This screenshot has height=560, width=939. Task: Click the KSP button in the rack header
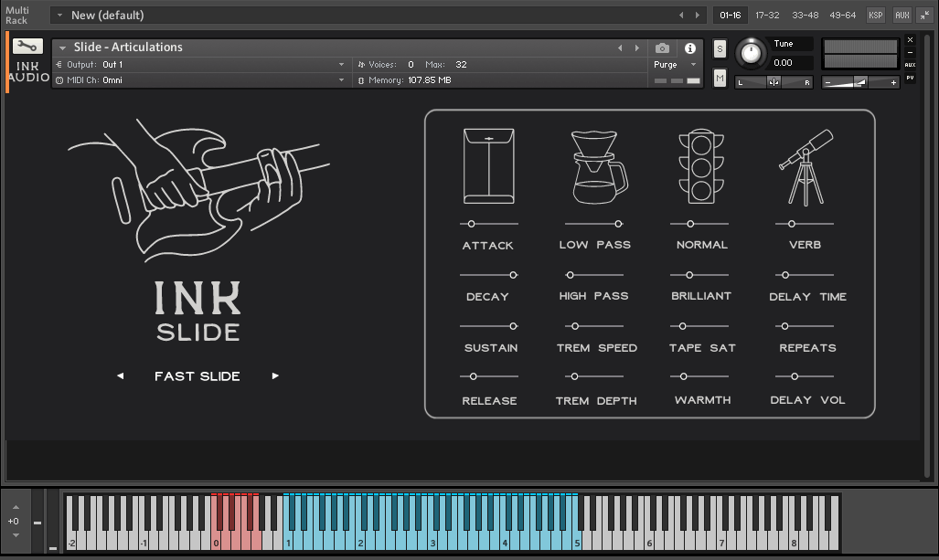(876, 16)
